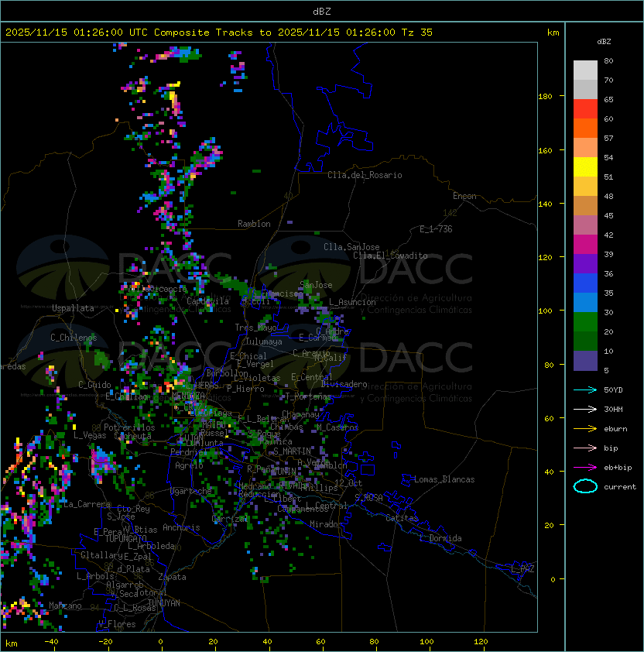This screenshot has width=644, height=652.
Task: Select the slate bottom swatch of dBZ scale
Action: 585,361
